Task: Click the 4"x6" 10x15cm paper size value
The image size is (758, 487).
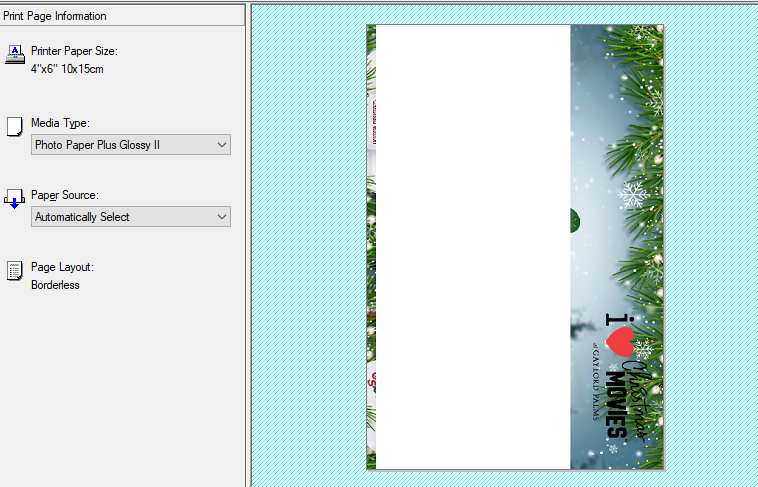Action: 67,69
